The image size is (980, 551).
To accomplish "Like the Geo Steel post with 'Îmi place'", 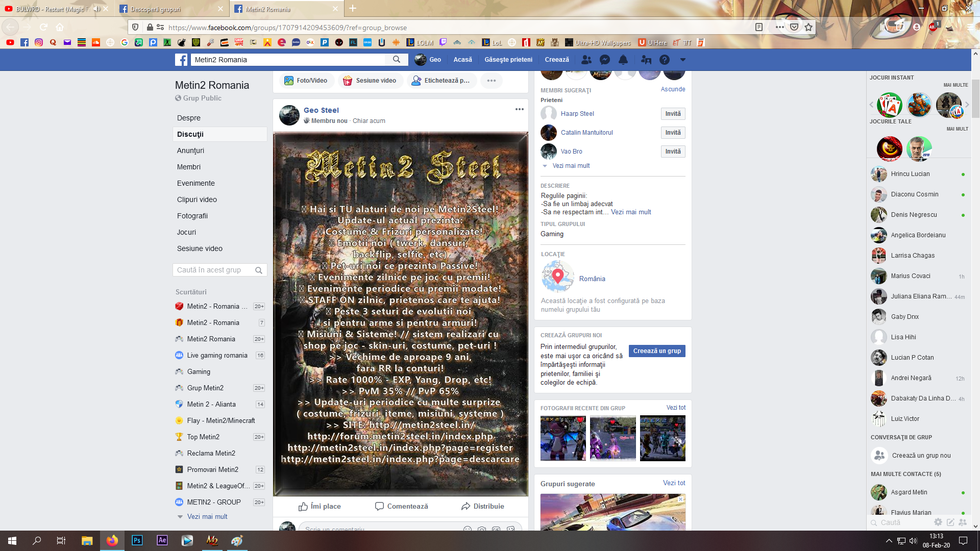I will pyautogui.click(x=320, y=506).
